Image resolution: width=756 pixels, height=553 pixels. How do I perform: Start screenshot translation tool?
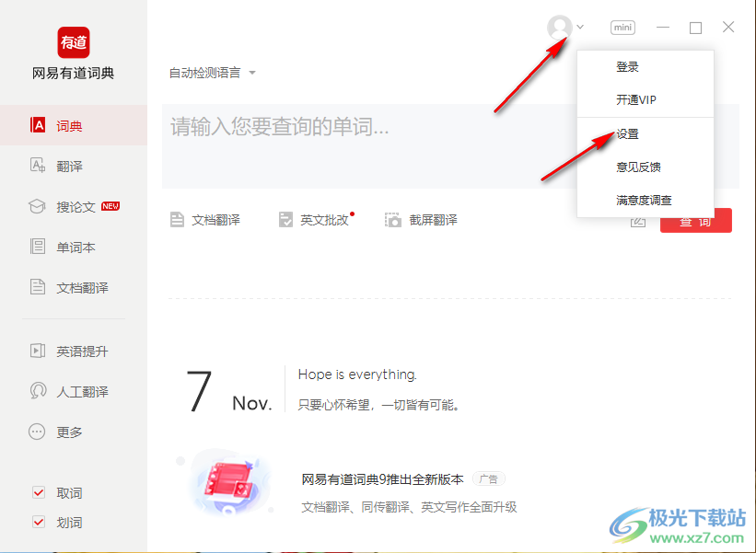pyautogui.click(x=421, y=220)
